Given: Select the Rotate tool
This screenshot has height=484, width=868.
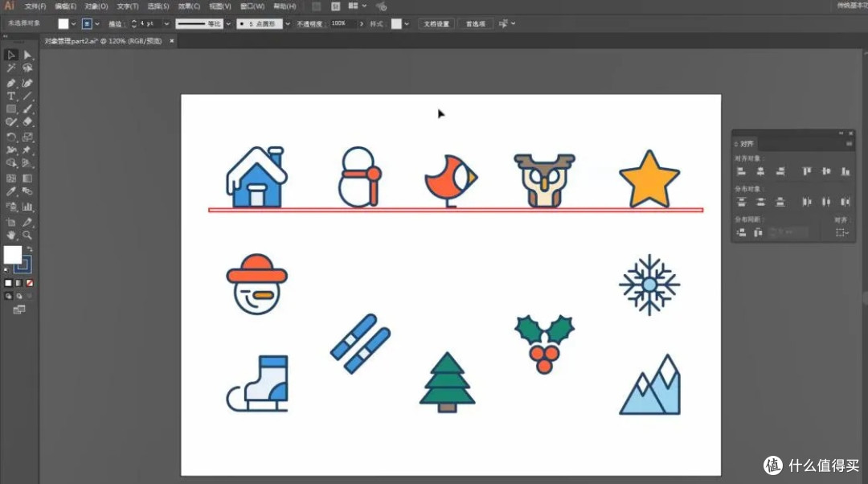Looking at the screenshot, I should [11, 137].
